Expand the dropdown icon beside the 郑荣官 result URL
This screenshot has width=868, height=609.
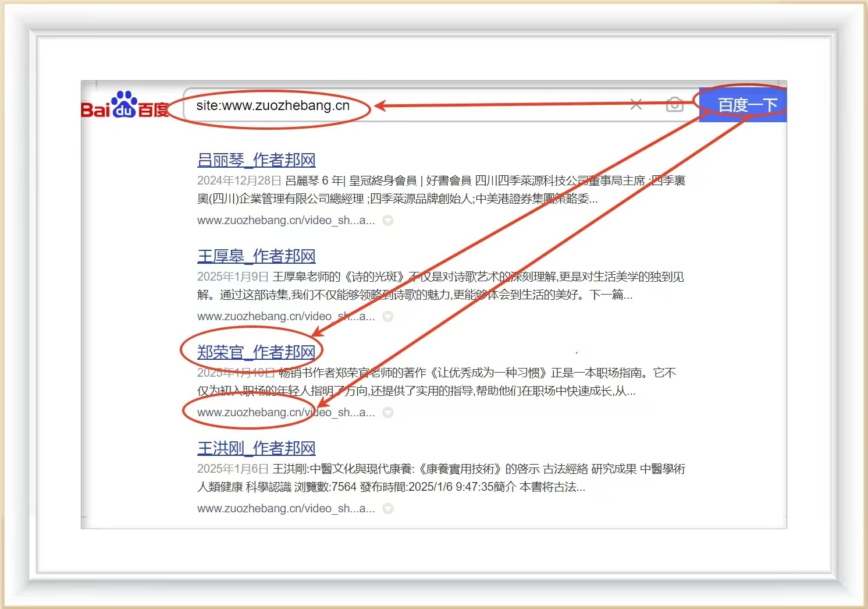coord(388,413)
